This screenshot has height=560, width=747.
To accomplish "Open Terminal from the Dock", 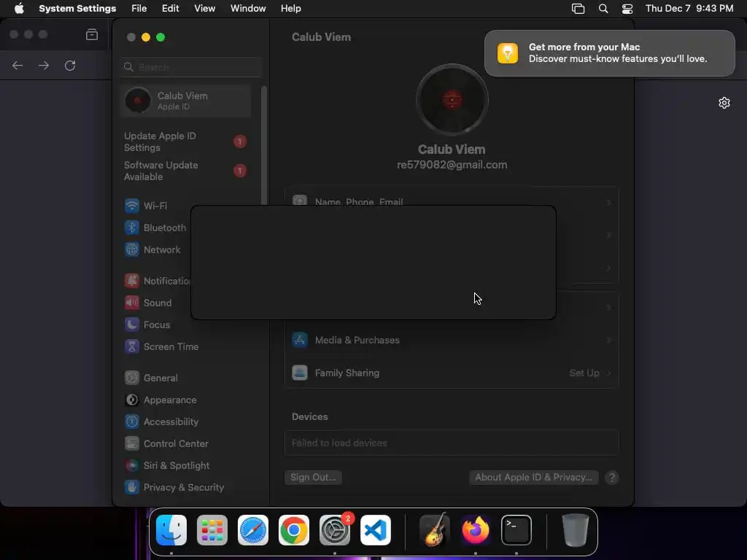I will pyautogui.click(x=516, y=530).
